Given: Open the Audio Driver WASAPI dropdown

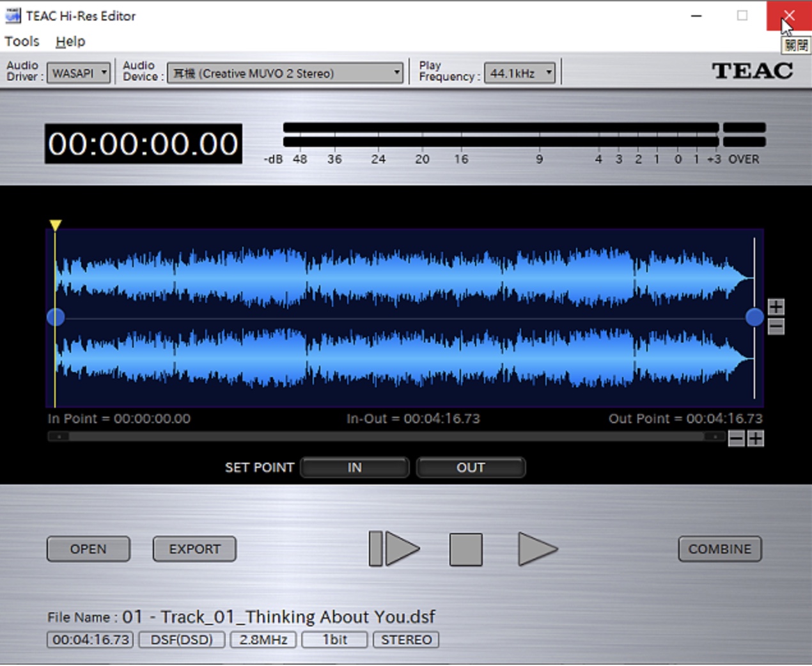Looking at the screenshot, I should tap(79, 73).
